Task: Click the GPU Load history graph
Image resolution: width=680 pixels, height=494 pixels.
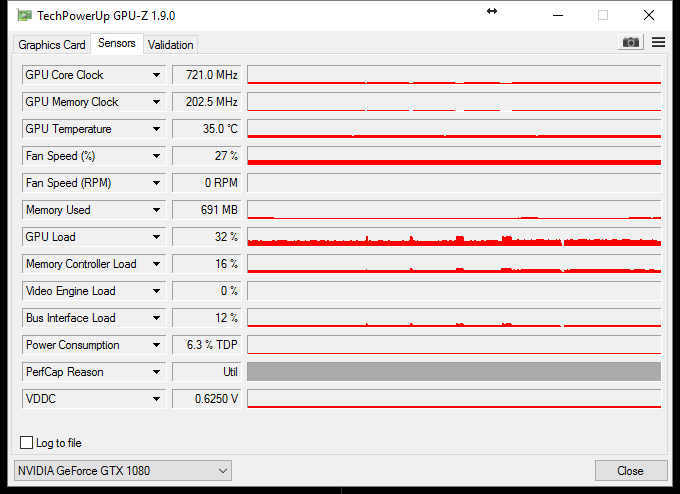Action: [x=454, y=237]
